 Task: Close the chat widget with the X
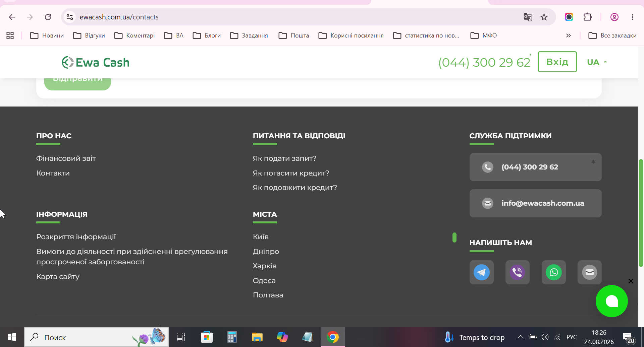(x=631, y=281)
